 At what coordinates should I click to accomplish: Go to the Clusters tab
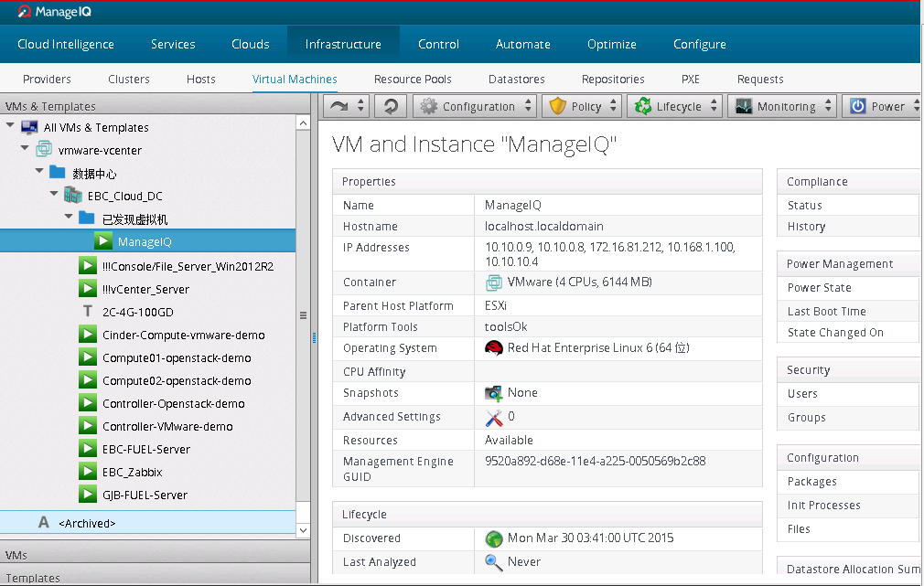coord(129,79)
